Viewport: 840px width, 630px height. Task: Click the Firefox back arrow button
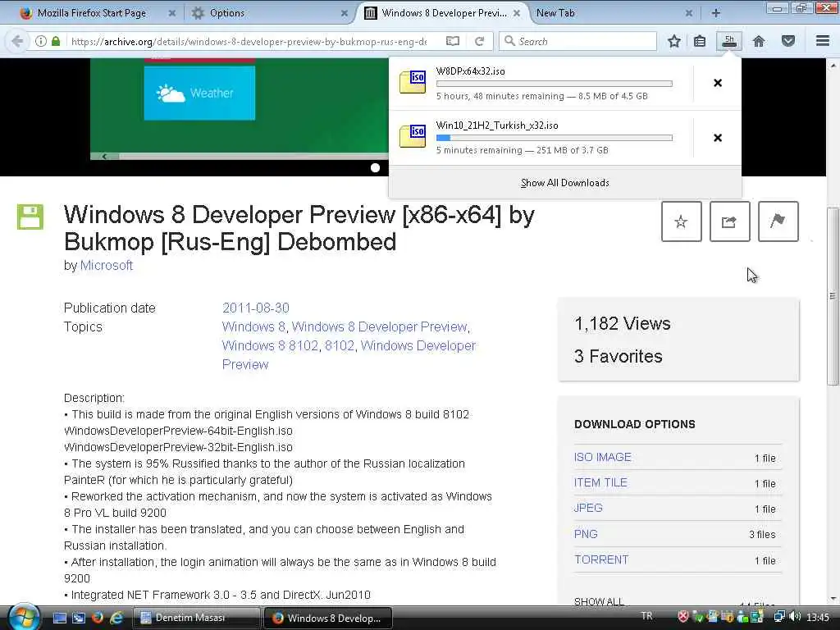(x=17, y=41)
